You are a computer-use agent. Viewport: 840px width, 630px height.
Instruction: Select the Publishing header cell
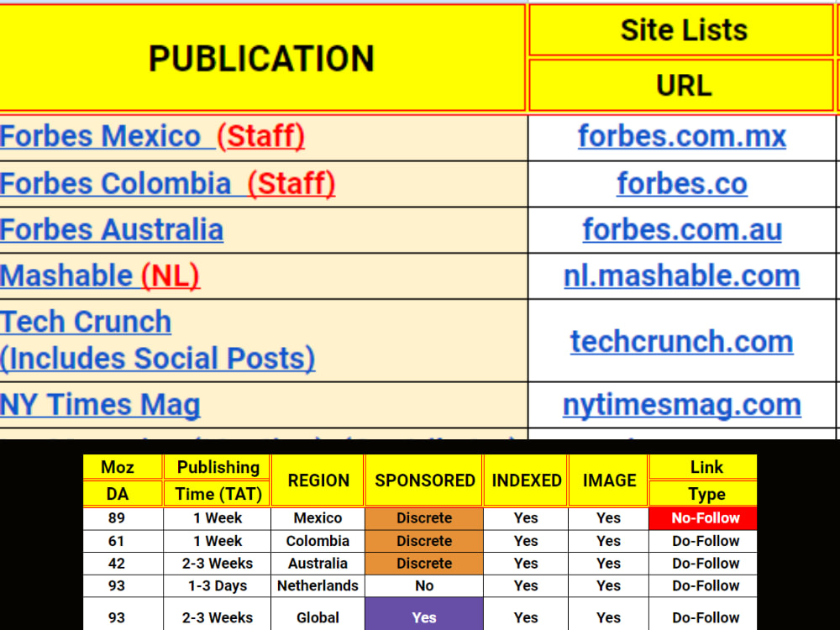coord(217,467)
